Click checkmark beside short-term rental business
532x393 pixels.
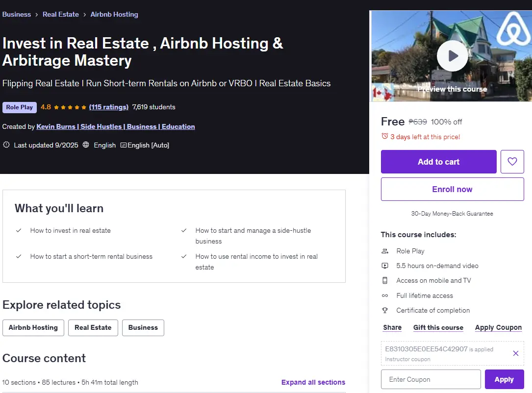click(x=19, y=257)
